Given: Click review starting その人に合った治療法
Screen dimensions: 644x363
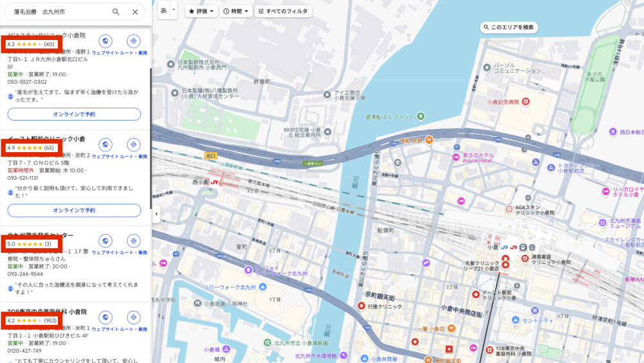Looking at the screenshot, I should [77, 288].
